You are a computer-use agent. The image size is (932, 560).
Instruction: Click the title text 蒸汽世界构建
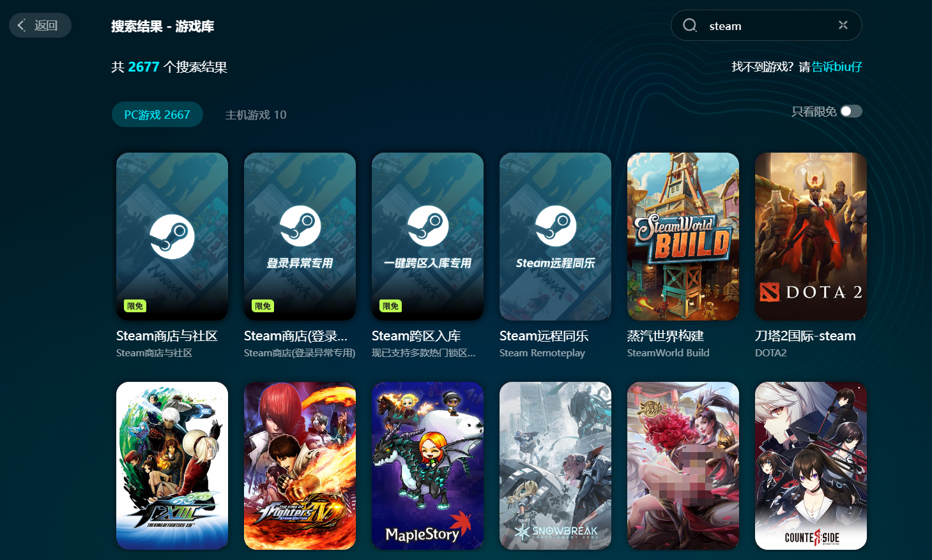(x=666, y=336)
